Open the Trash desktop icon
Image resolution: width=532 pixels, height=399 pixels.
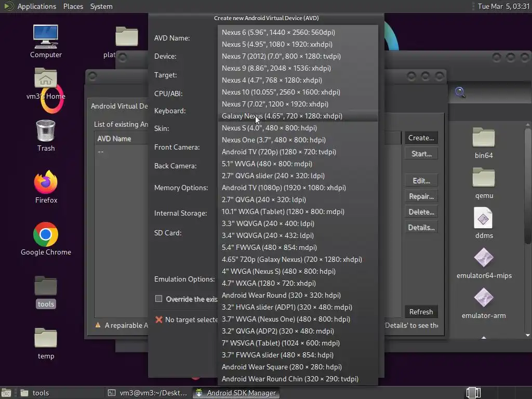coord(46,131)
